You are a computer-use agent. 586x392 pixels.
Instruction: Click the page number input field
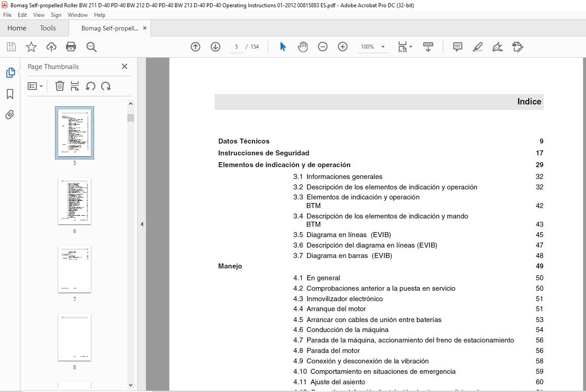pyautogui.click(x=236, y=47)
